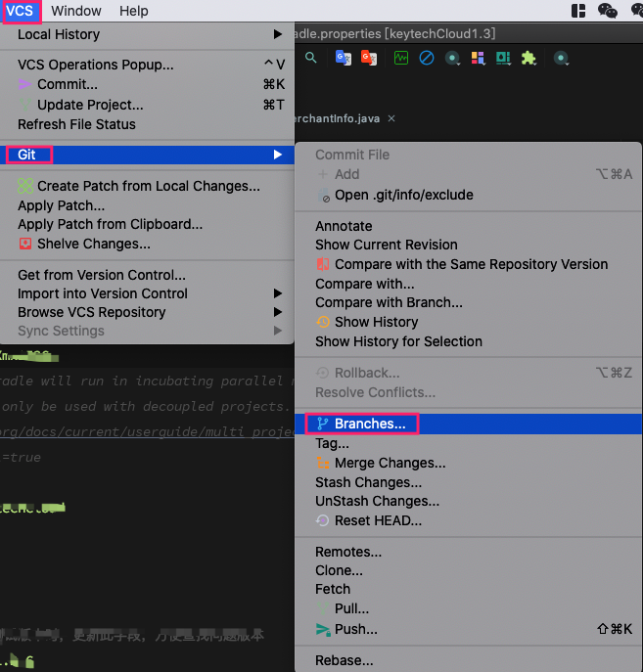
Task: Click the green activity monitor icon
Action: [401, 58]
